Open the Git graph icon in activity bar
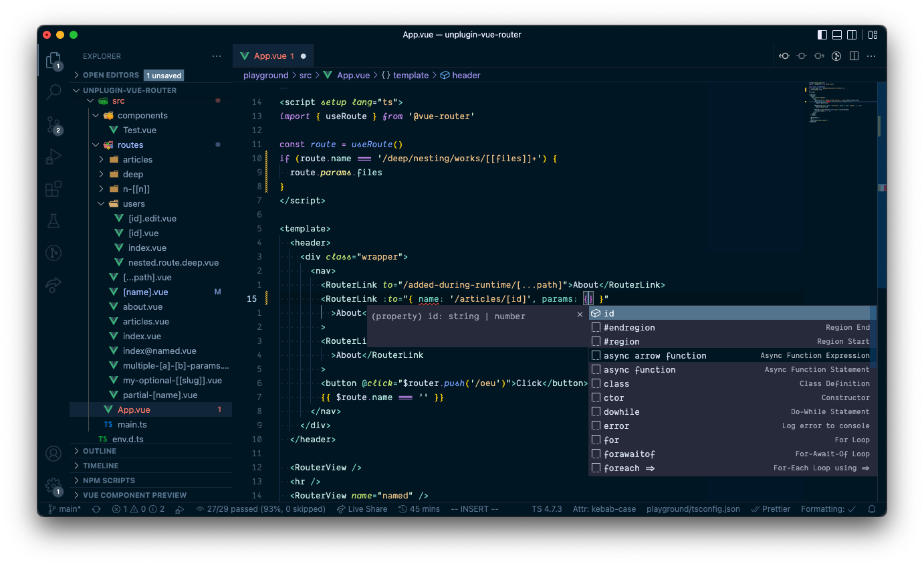 pyautogui.click(x=53, y=253)
